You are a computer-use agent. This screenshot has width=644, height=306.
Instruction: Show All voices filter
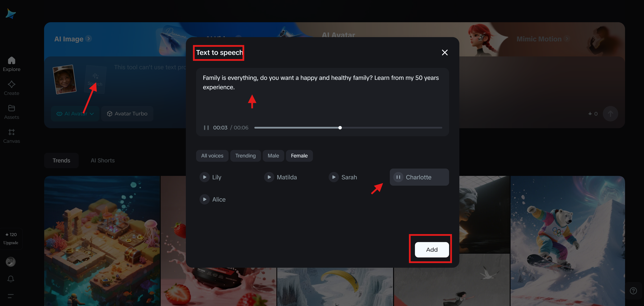(212, 156)
